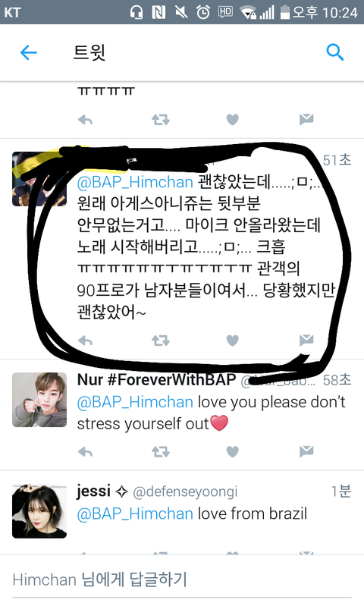Reply to the topmost partially visible tweet
The width and height of the screenshot is (364, 603).
click(85, 120)
